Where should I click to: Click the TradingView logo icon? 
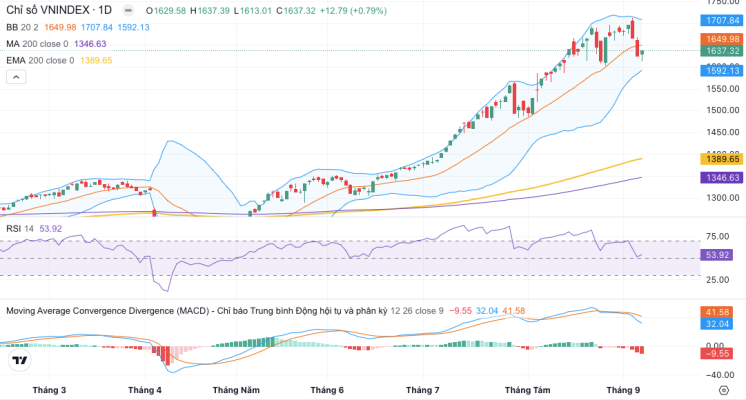(x=20, y=361)
